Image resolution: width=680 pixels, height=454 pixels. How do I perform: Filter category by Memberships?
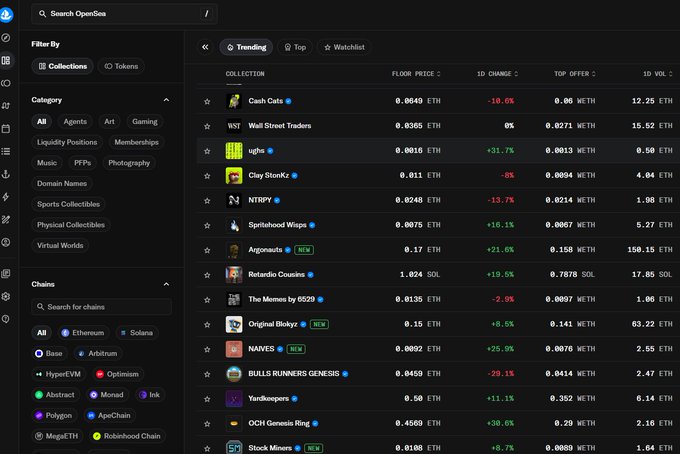pyautogui.click(x=136, y=142)
